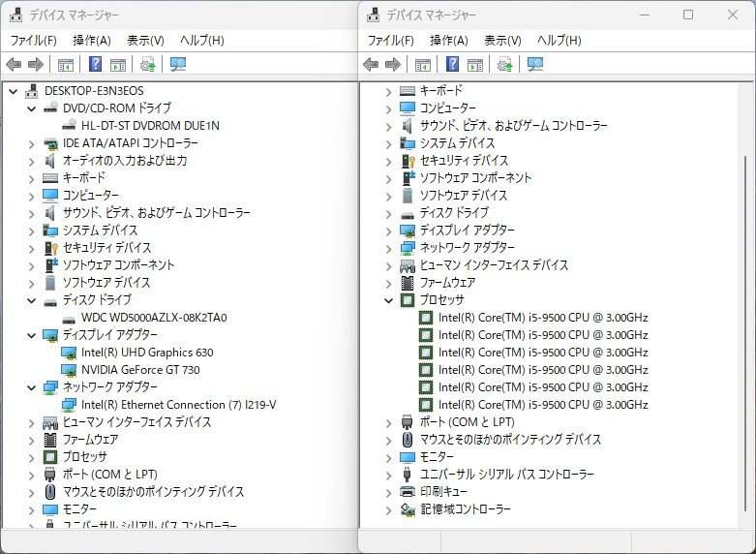Select ソフトウェア コンポーネント label in left window
Viewport: 756px width, 554px height.
pos(119,265)
